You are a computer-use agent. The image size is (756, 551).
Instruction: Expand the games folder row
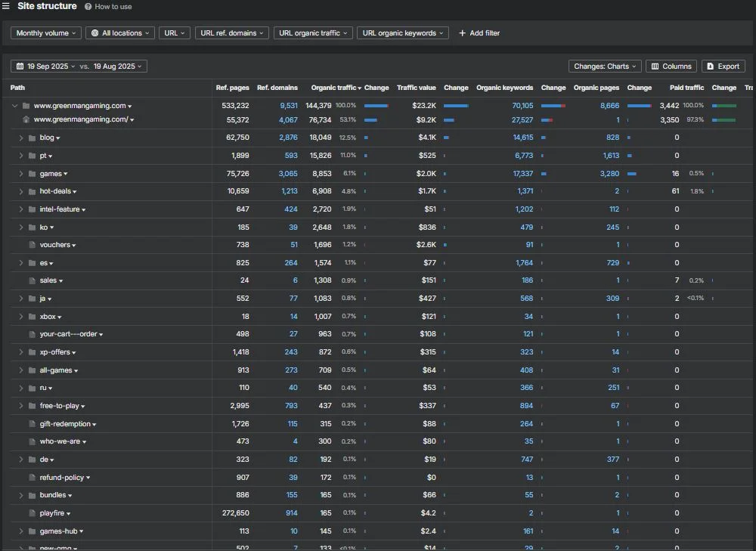tap(20, 174)
